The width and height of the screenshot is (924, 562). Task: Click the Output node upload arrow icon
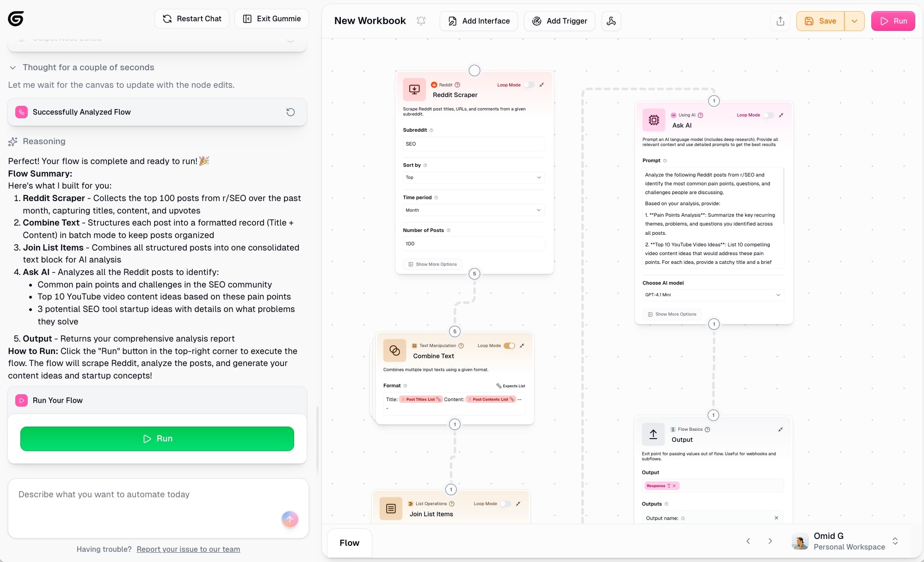[x=653, y=434]
